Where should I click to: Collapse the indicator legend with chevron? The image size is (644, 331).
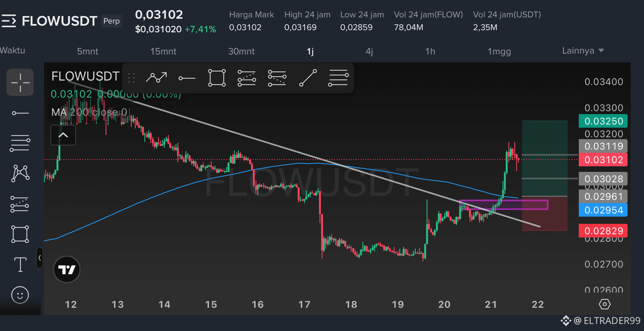pyautogui.click(x=63, y=135)
